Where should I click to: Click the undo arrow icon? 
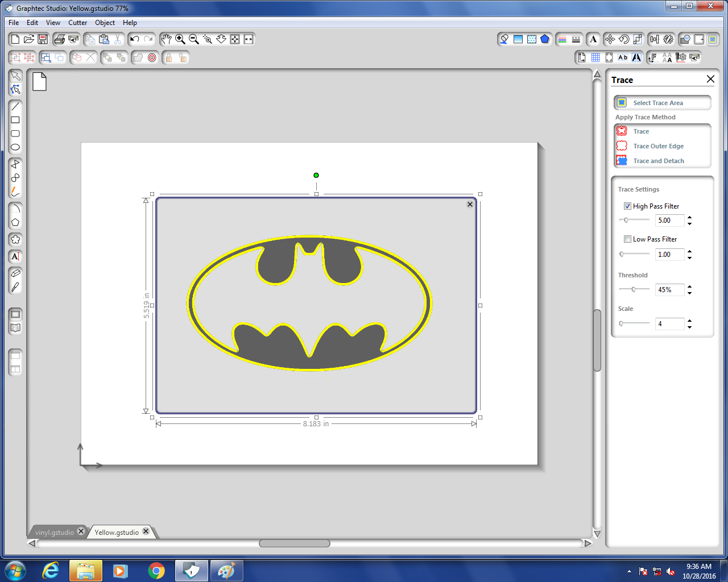click(135, 39)
